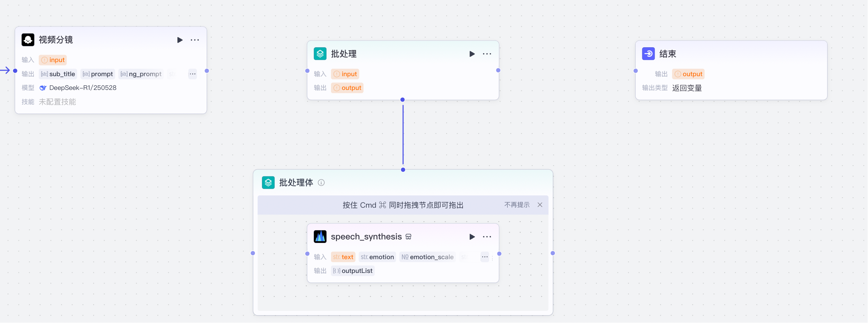Select the sub_title output tag
This screenshot has width=868, height=323.
pyautogui.click(x=58, y=74)
